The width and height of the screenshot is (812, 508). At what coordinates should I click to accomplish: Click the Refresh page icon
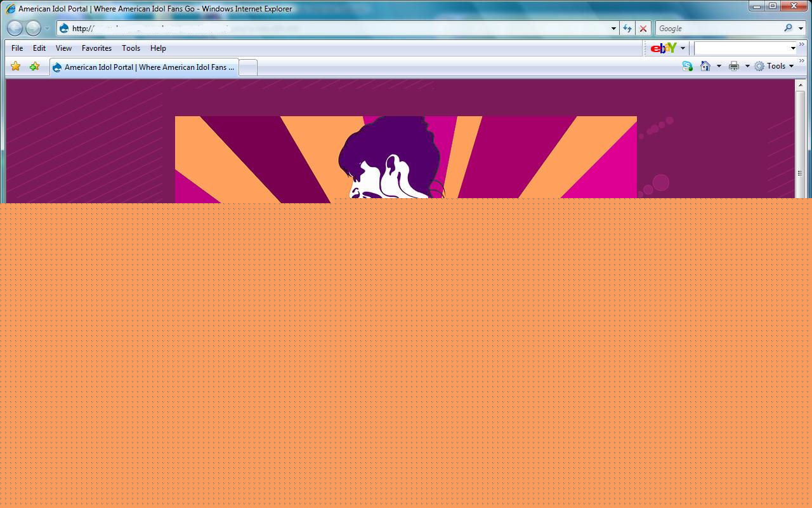tap(627, 29)
